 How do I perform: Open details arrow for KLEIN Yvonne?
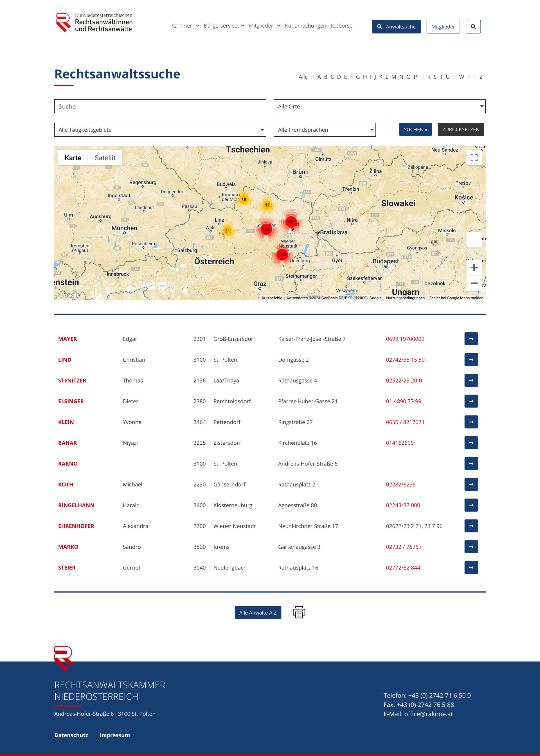click(x=471, y=422)
